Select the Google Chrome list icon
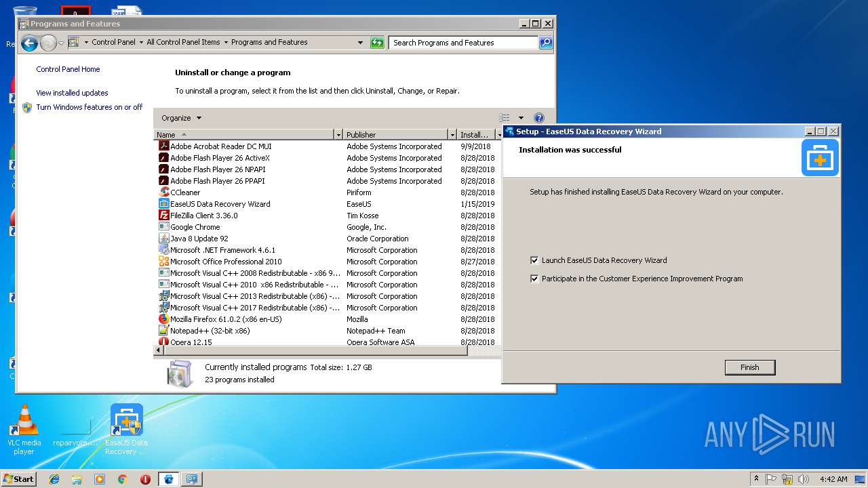868x488 pixels. click(163, 226)
